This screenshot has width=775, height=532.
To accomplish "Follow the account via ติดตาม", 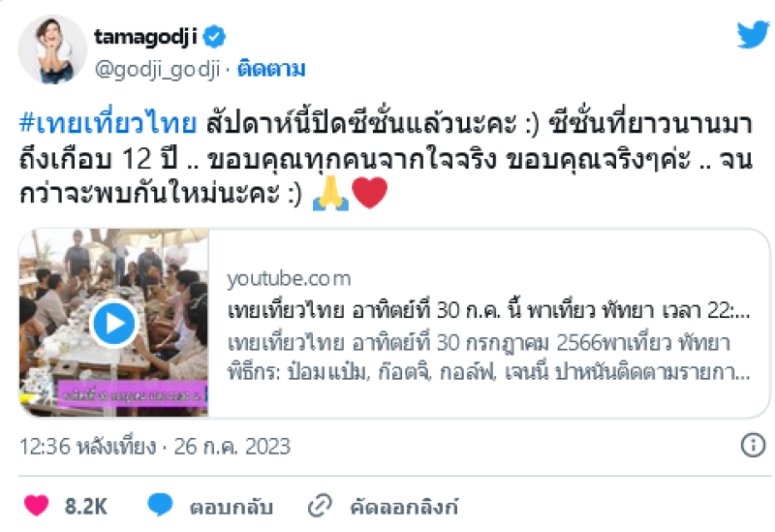I will (x=271, y=69).
